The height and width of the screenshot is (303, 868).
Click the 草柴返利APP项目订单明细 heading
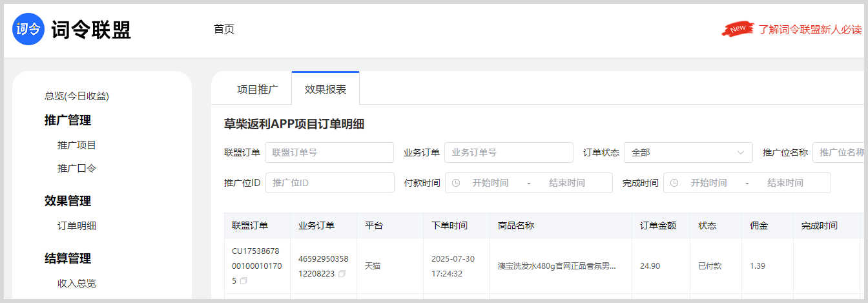pos(294,124)
